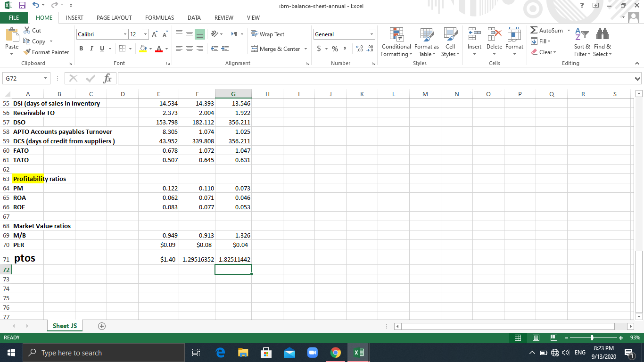
Task: Switch to the FORMULAS ribbon tab
Action: (159, 17)
